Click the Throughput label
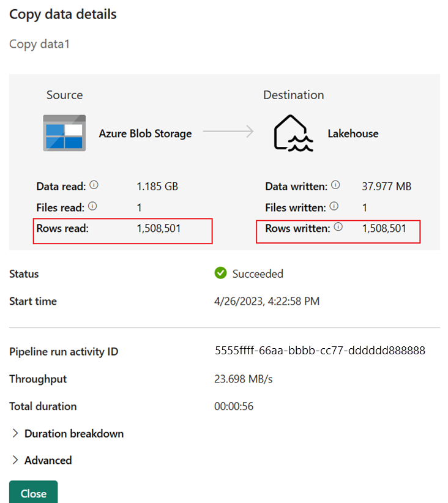 click(x=38, y=379)
